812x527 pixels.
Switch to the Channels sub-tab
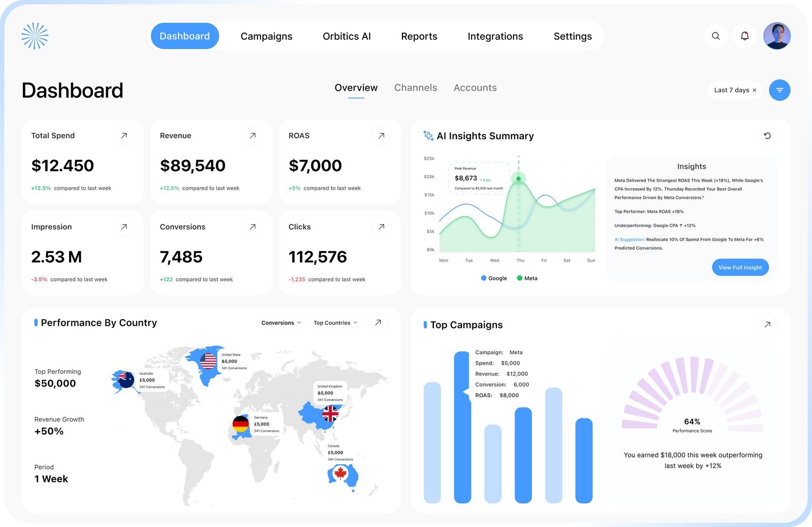coord(416,88)
